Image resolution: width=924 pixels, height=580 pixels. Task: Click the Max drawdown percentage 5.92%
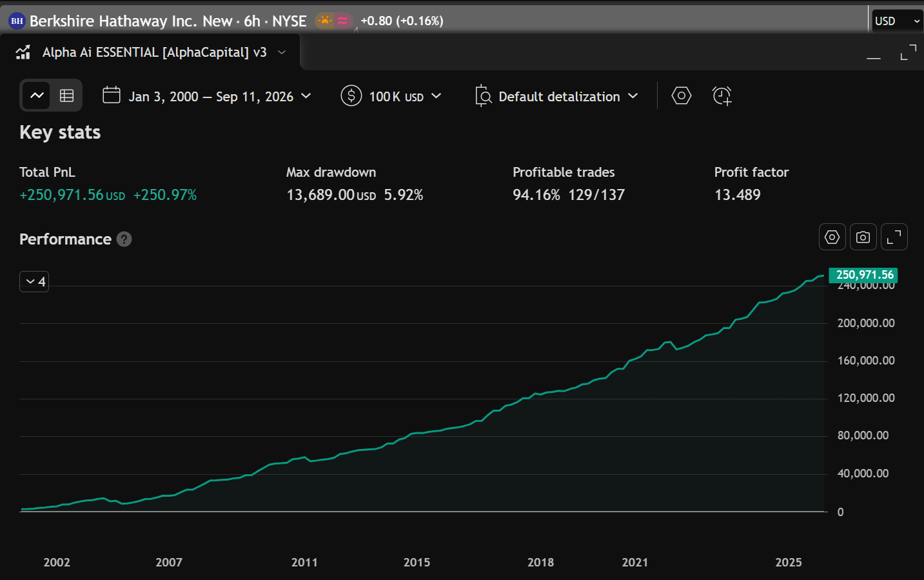pos(404,195)
